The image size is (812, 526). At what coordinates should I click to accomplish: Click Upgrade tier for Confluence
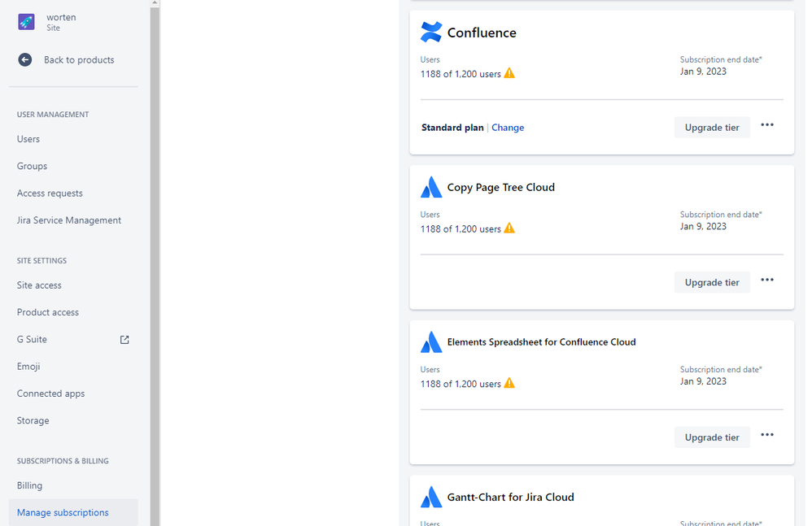pos(712,128)
